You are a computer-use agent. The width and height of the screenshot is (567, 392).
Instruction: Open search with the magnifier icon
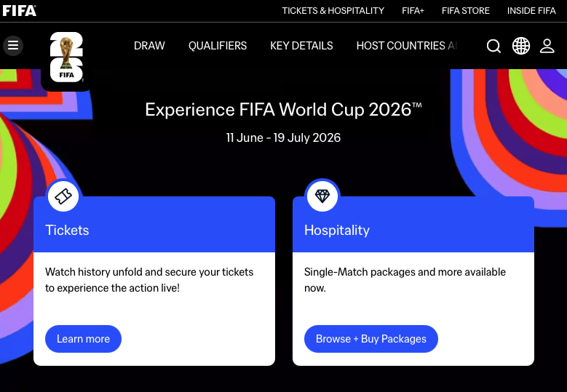click(493, 46)
